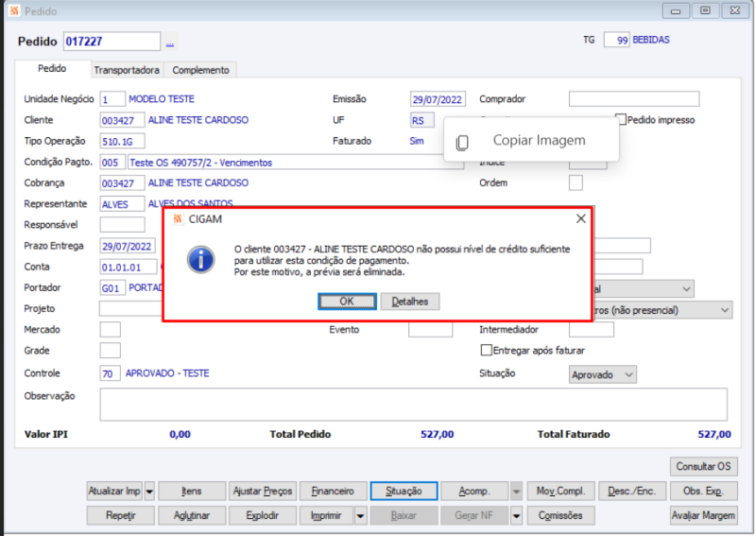Click the Explodir button
756x536 pixels.
(x=263, y=516)
